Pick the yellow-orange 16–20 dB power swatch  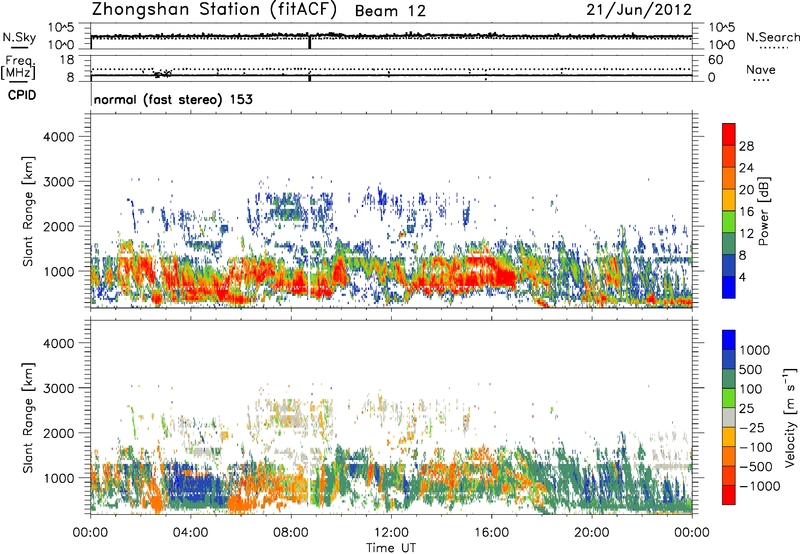tap(729, 200)
